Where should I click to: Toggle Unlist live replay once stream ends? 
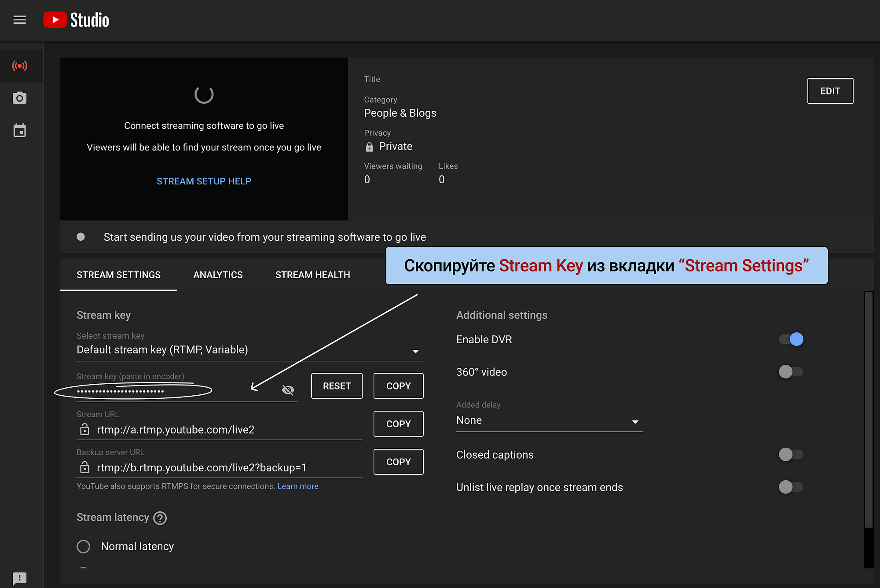click(791, 487)
